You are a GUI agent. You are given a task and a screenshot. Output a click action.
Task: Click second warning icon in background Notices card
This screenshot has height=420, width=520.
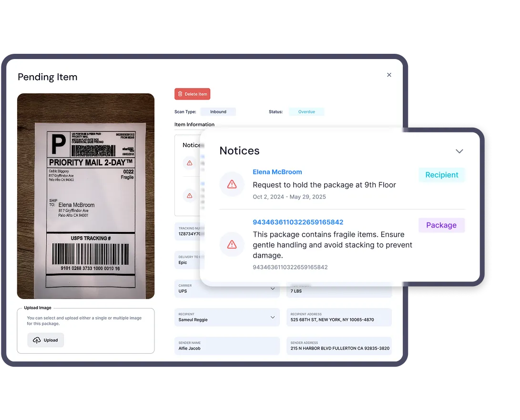(189, 196)
